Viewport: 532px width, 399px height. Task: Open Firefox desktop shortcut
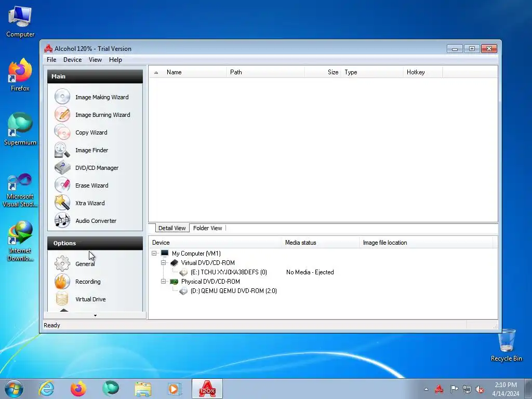click(20, 75)
